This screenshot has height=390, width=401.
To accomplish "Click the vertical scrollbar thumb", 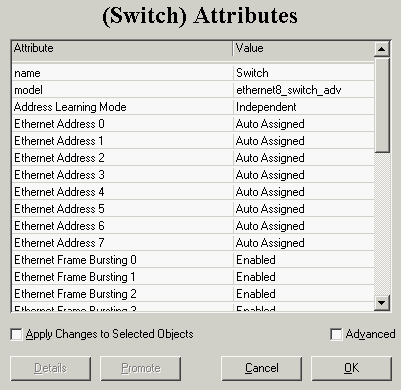I will [382, 105].
